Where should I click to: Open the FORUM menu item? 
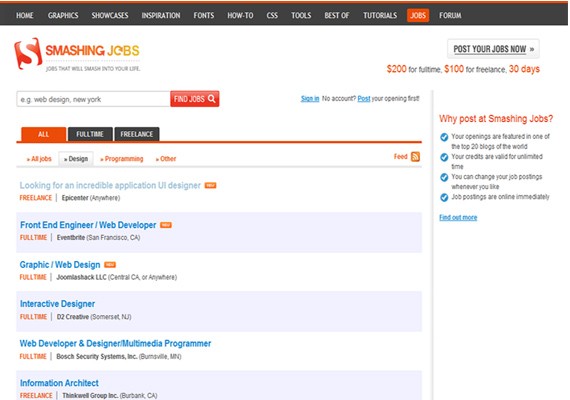coord(450,15)
